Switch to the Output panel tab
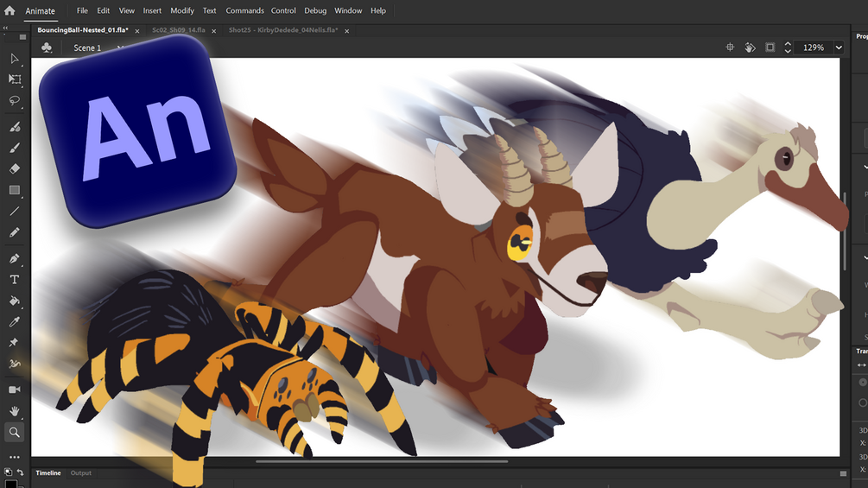This screenshot has width=868, height=488. (81, 473)
